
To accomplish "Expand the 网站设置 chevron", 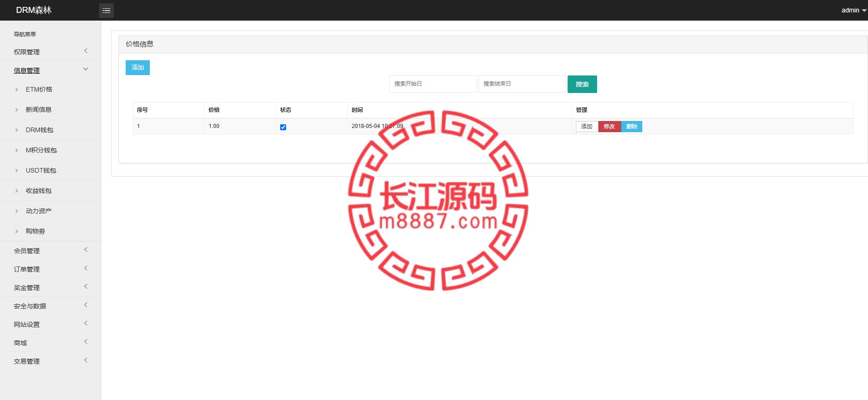I will pos(86,324).
